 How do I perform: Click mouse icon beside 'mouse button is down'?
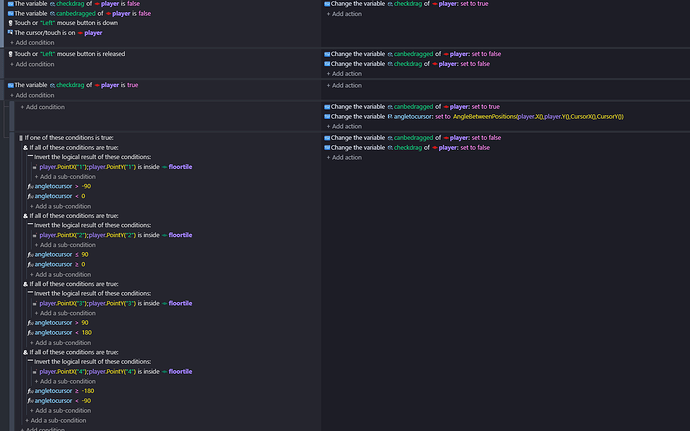pos(11,23)
